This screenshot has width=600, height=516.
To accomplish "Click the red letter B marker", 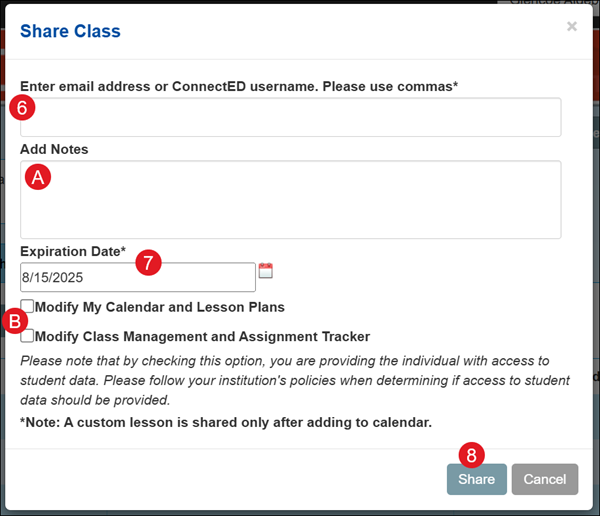I will coord(15,322).
